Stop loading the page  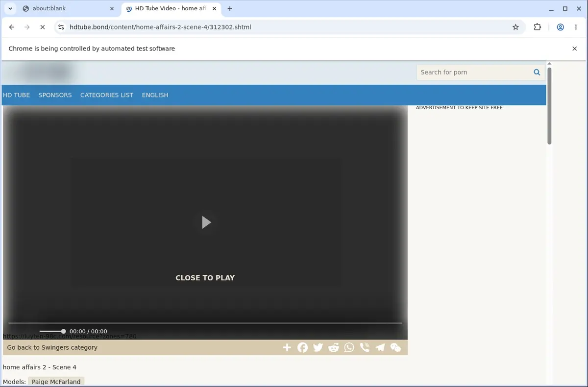pos(42,27)
